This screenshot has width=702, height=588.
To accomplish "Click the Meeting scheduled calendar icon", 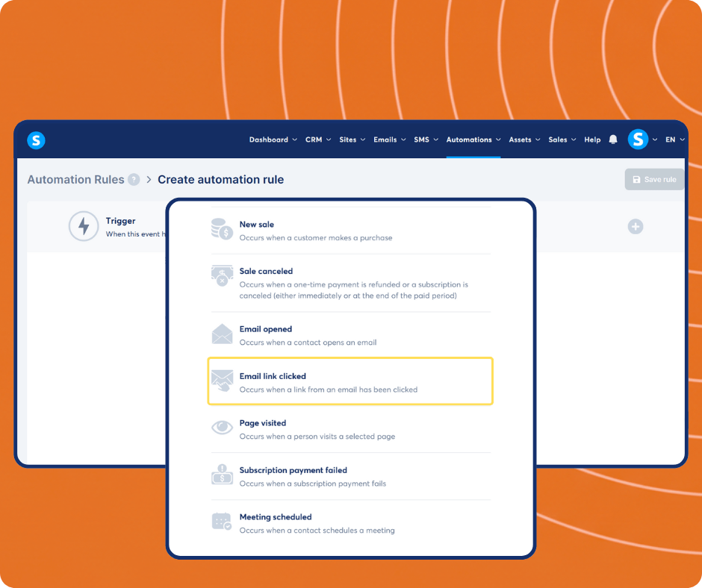I will point(222,522).
